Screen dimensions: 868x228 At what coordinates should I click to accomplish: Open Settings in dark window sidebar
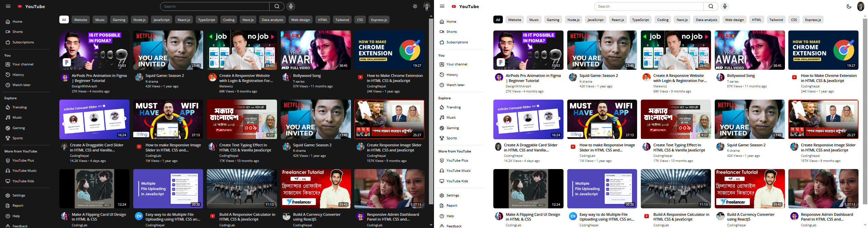click(x=26, y=195)
